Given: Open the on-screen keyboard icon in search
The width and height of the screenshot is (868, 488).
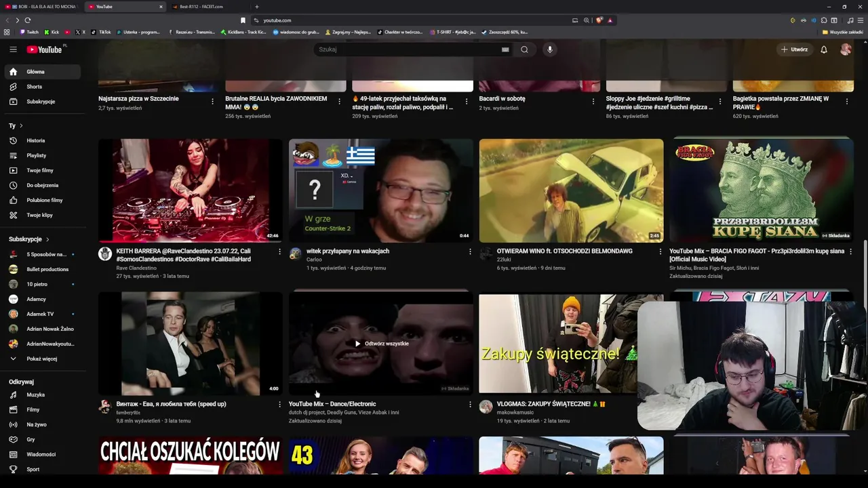Looking at the screenshot, I should point(505,49).
